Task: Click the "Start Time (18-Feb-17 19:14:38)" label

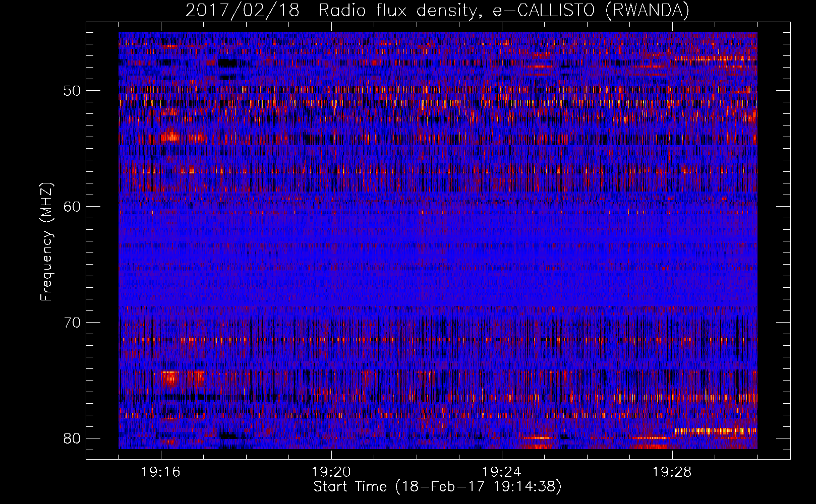Action: (437, 487)
